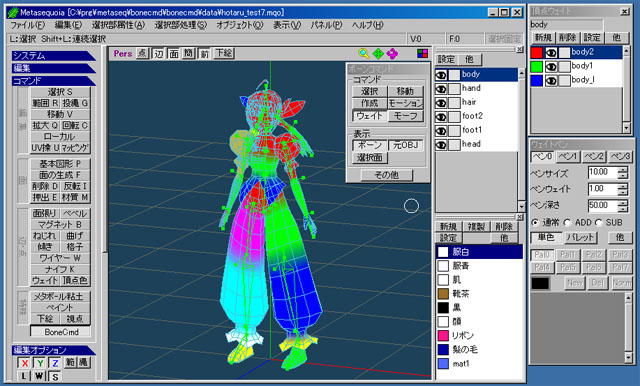Click the BoneCmd command button
640x386 pixels.
pos(61,332)
